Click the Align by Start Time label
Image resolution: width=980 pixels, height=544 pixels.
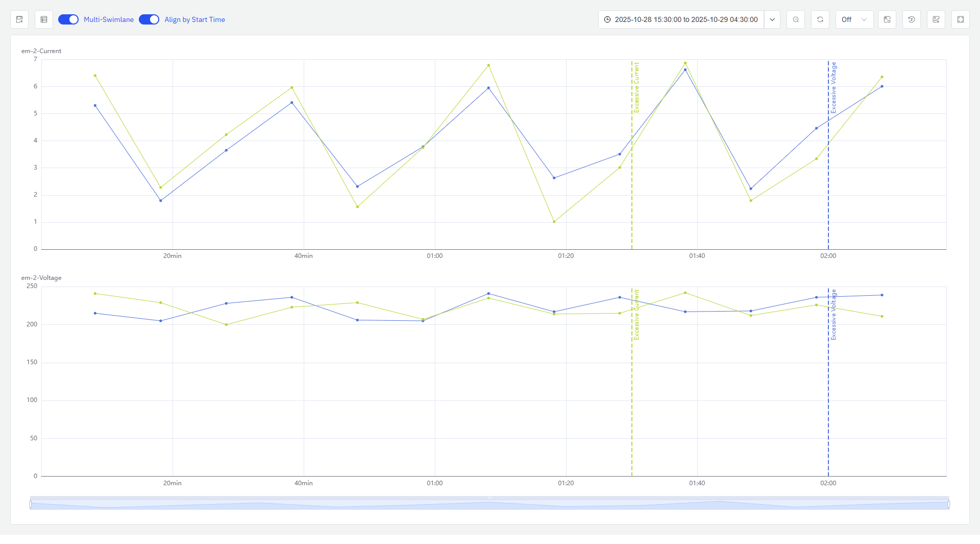(194, 19)
